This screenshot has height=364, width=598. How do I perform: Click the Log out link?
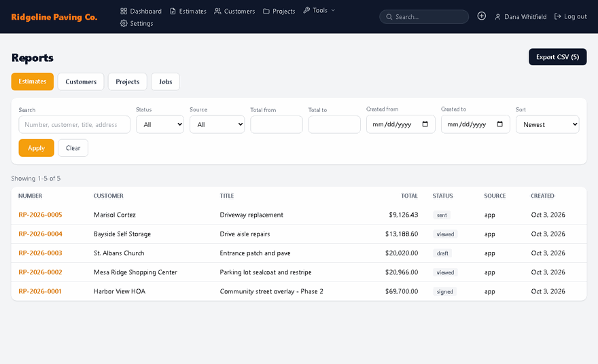click(x=571, y=16)
